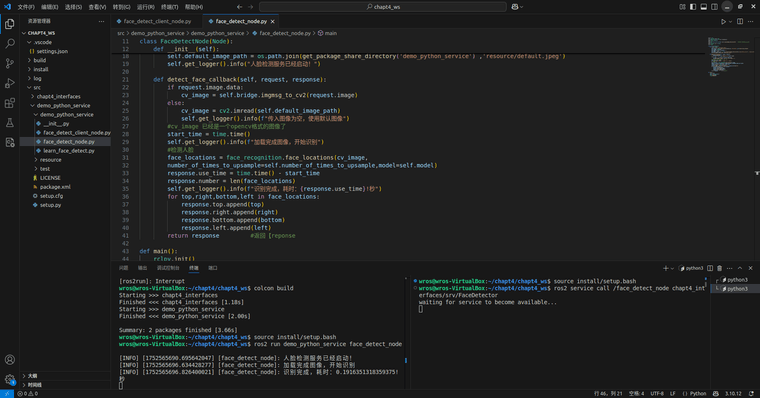
Task: Split the editor to the right
Action: 740,21
